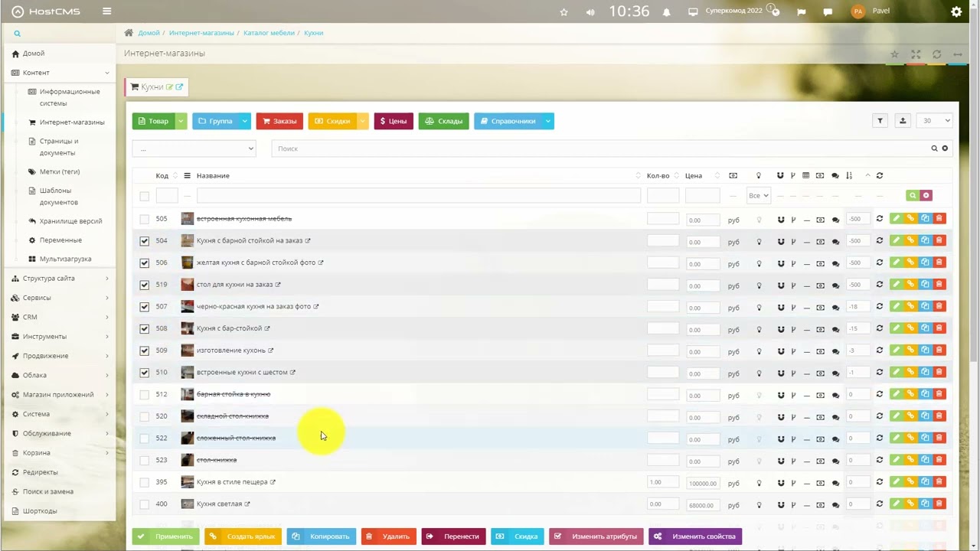Toggle the select-all checkbox in filter row
The width and height of the screenshot is (980, 551).
point(145,197)
